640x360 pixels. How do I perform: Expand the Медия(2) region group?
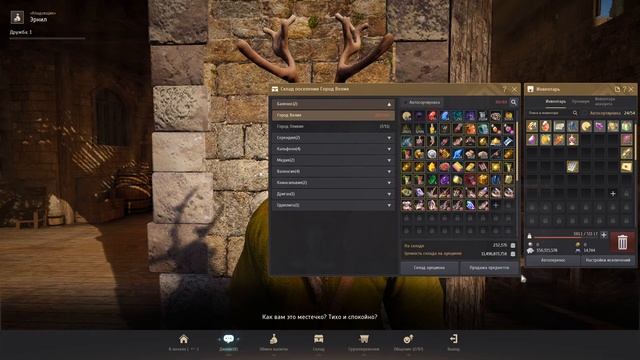click(333, 160)
